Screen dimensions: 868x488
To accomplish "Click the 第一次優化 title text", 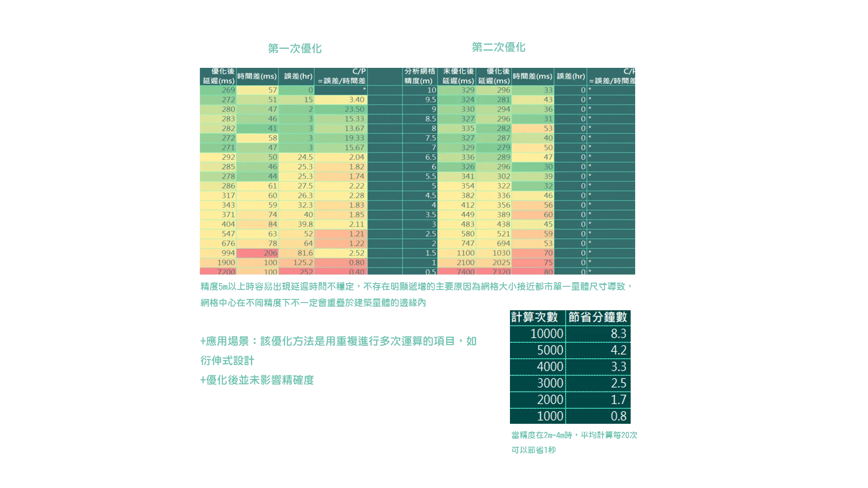I will click(x=294, y=48).
